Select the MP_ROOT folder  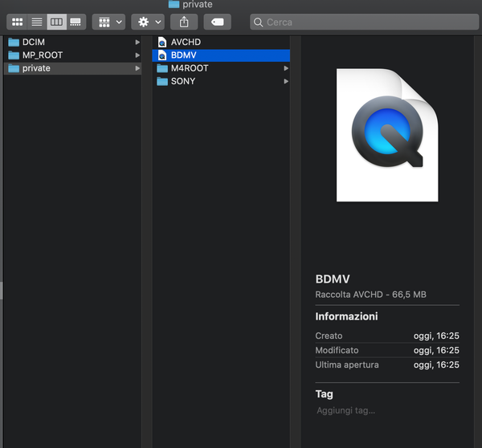click(42, 55)
